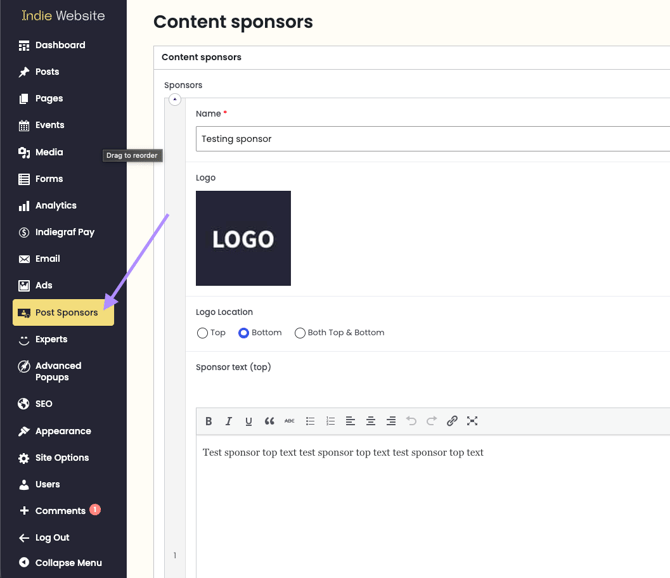This screenshot has height=578, width=670.
Task: Collapse the sponsor row with the arrow toggle
Action: click(x=175, y=100)
